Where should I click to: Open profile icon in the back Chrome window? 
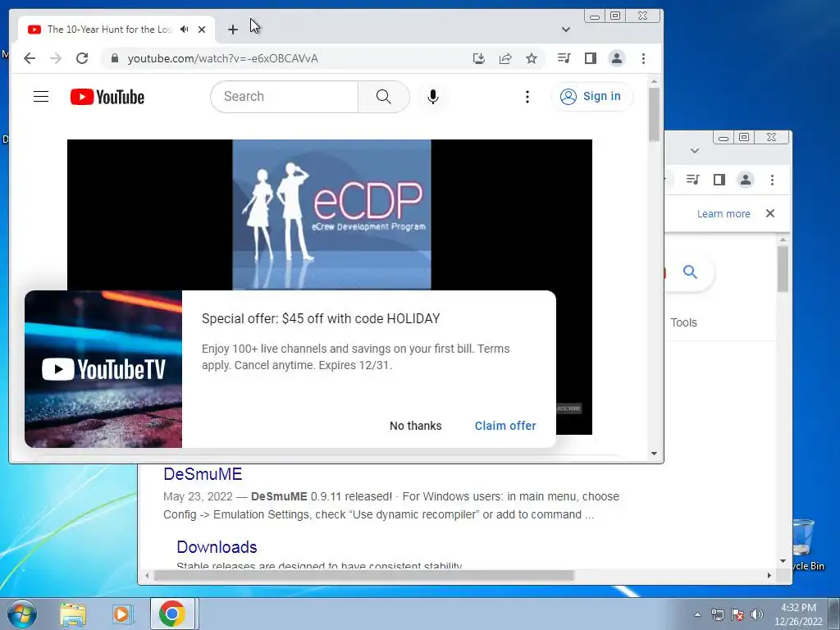(745, 180)
